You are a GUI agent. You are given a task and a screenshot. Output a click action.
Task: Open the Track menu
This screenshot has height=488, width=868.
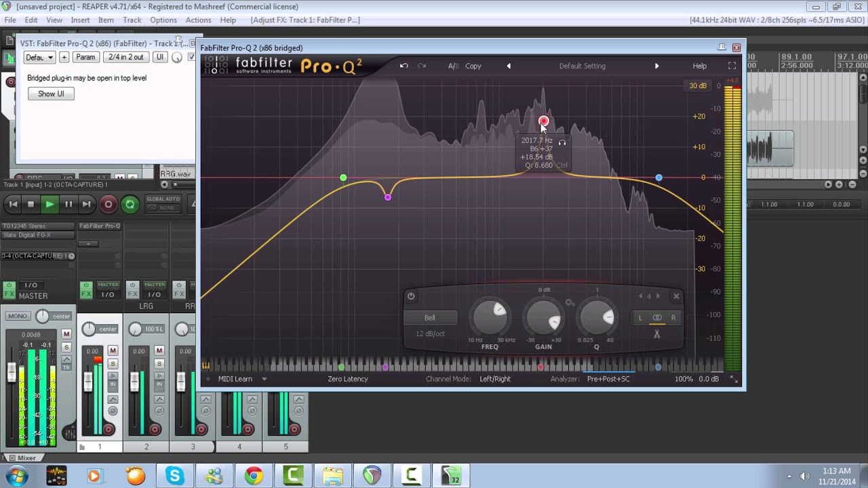click(x=132, y=20)
